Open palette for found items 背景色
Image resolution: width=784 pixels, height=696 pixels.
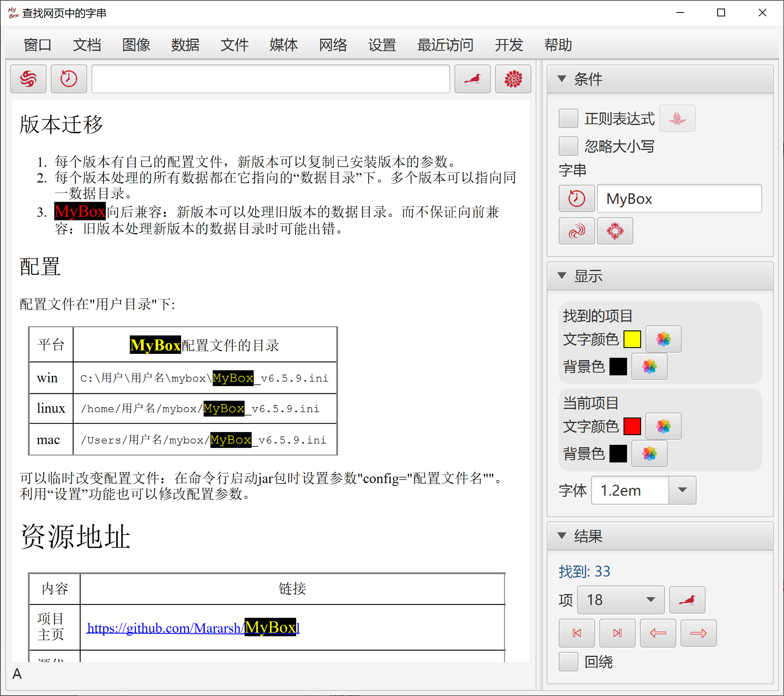[x=649, y=366]
